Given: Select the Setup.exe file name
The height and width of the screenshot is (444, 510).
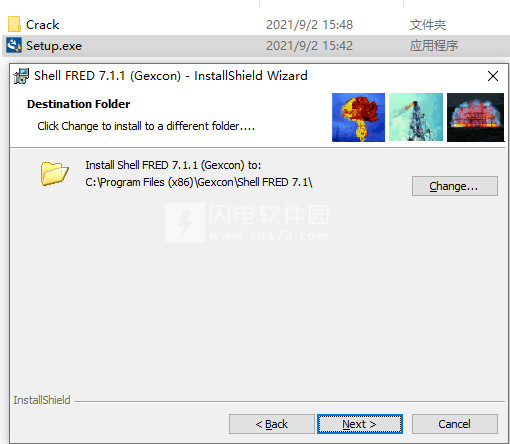Looking at the screenshot, I should point(54,46).
